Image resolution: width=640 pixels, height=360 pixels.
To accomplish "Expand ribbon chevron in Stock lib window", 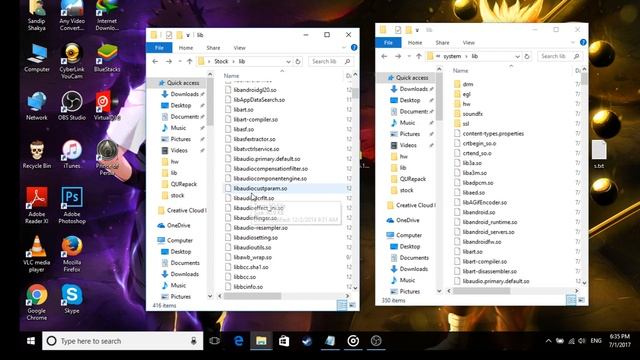I will point(344,48).
